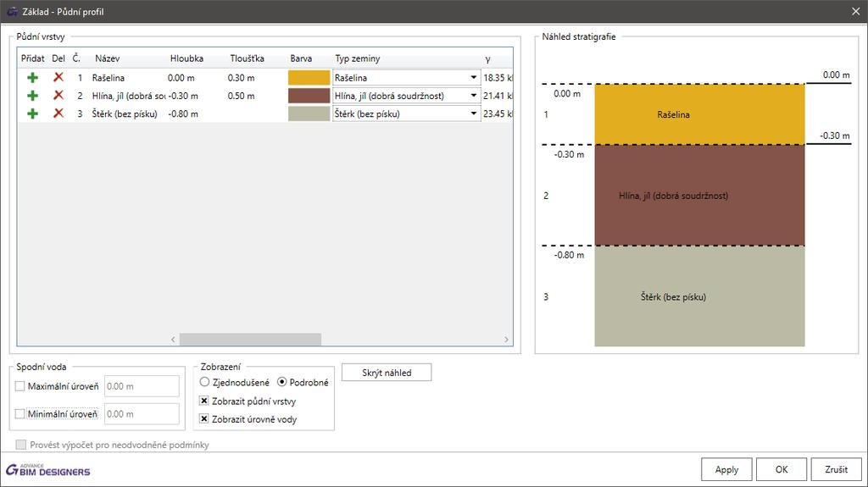Click the Barva column header
The height and width of the screenshot is (487, 868).
point(301,58)
